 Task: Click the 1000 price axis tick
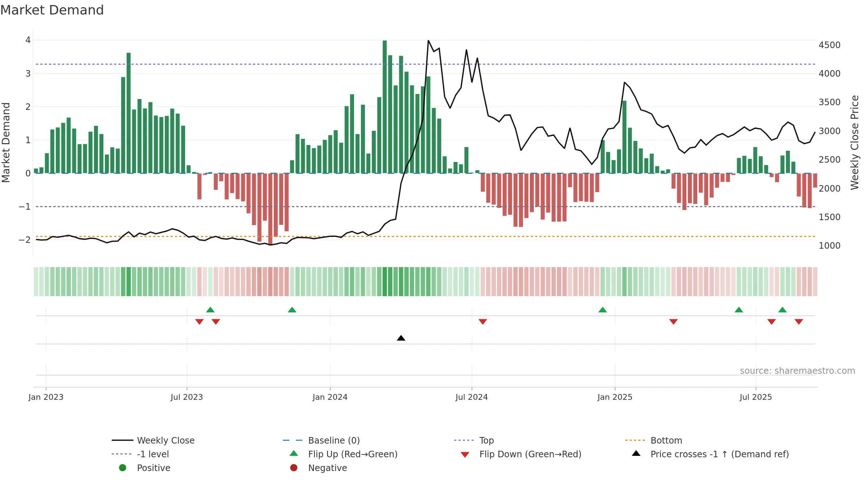click(x=830, y=246)
